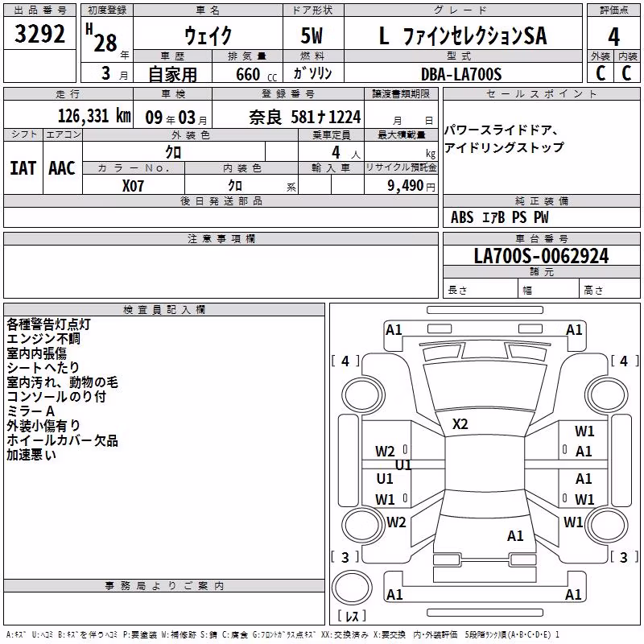The width and height of the screenshot is (644, 644).
Task: Select first registration year H28
Action: tap(102, 38)
